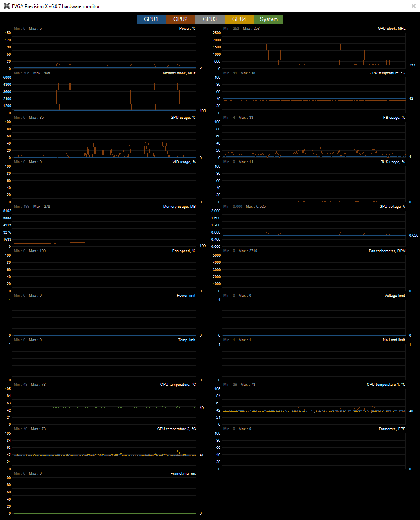Click the GPU voltage graph
This screenshot has height=520, width=420.
tap(314, 228)
